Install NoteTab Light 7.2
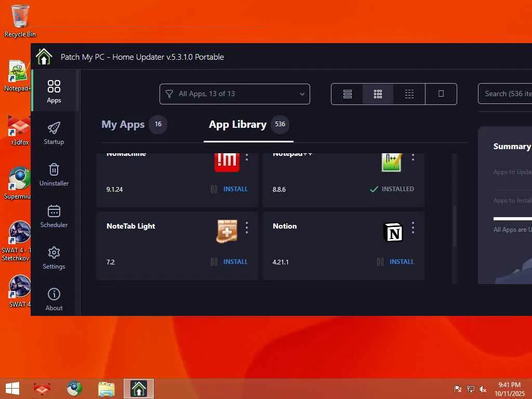The height and width of the screenshot is (399, 532). click(x=235, y=262)
